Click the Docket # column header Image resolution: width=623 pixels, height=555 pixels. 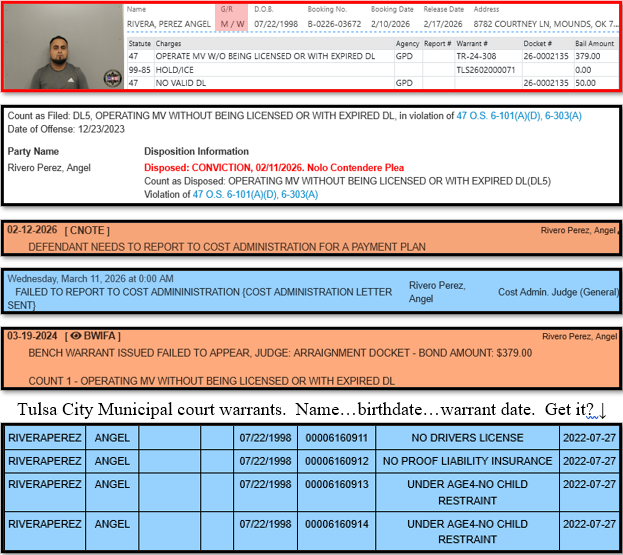[538, 44]
